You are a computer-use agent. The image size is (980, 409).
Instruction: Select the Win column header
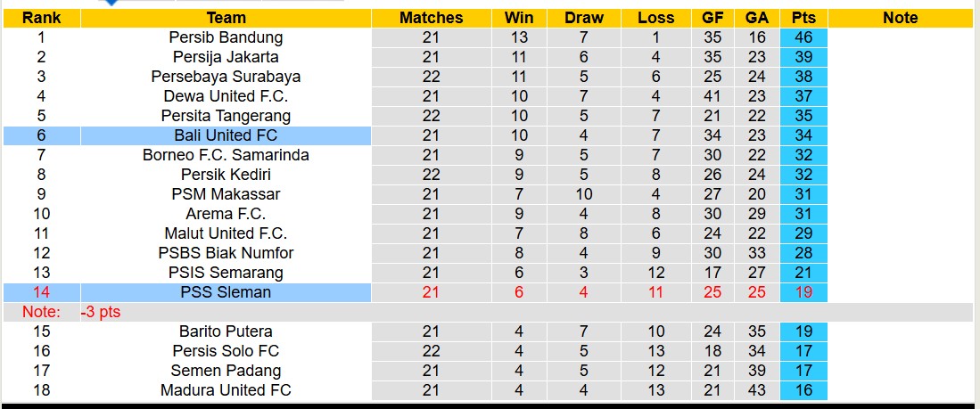pyautogui.click(x=519, y=18)
